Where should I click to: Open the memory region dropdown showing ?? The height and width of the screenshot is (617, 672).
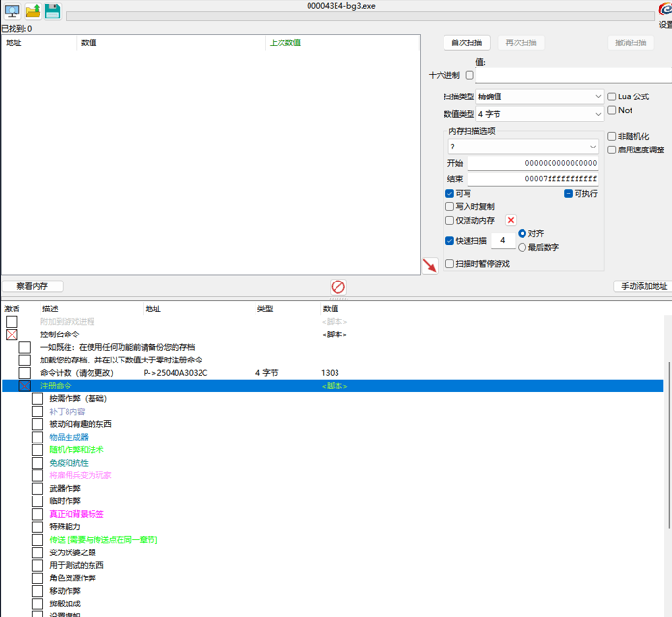pos(524,147)
